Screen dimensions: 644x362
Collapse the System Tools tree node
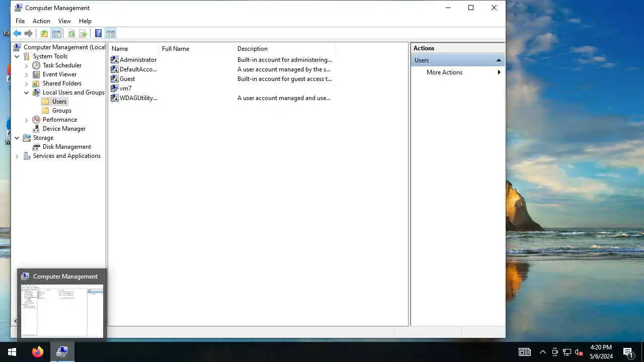[17, 56]
